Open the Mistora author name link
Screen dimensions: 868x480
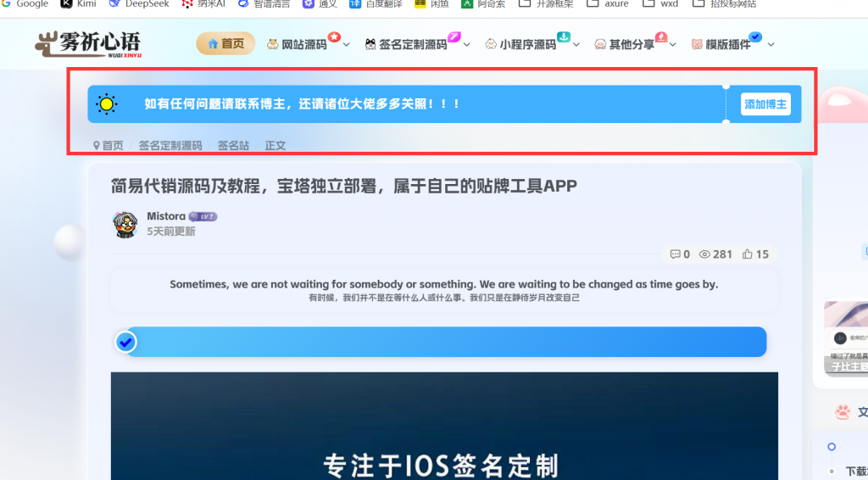pos(166,216)
